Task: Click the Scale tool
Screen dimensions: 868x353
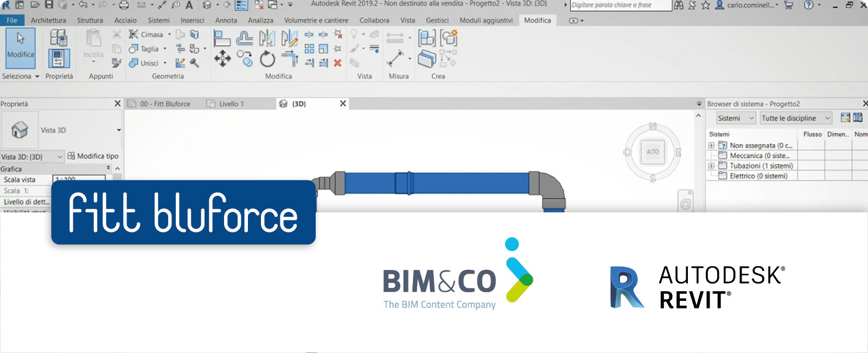Action: click(x=323, y=49)
